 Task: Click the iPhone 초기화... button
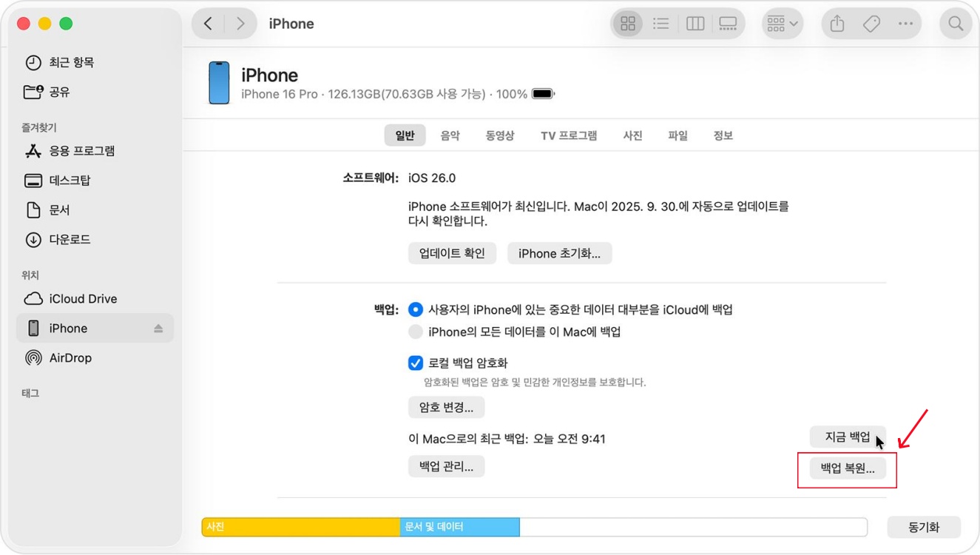coord(560,253)
